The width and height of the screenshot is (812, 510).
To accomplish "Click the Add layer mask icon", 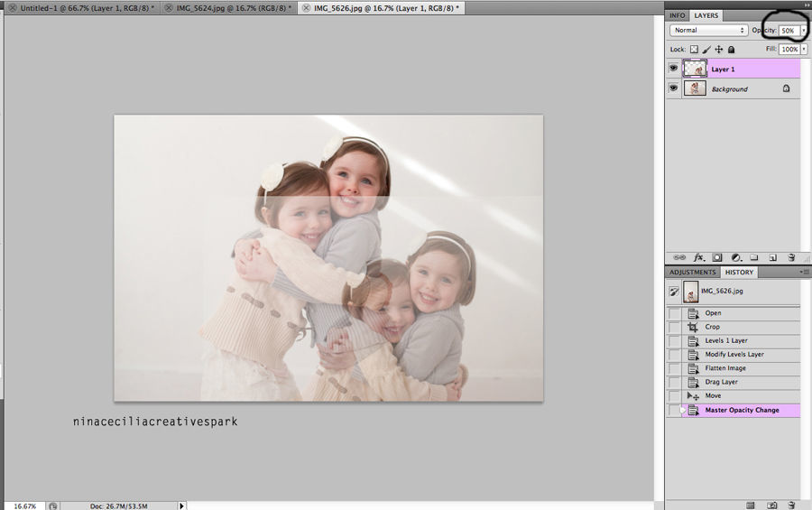I will [718, 257].
